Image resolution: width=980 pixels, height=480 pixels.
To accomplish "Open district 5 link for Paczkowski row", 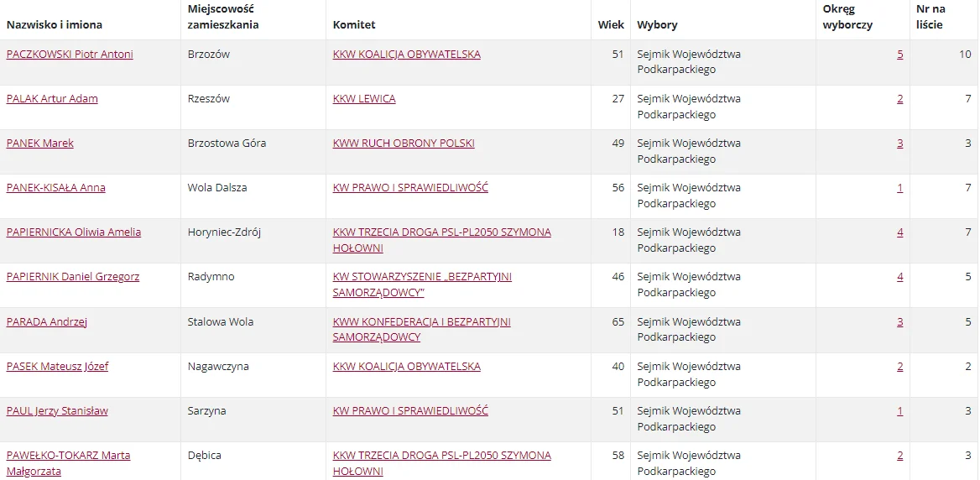I will pyautogui.click(x=900, y=55).
